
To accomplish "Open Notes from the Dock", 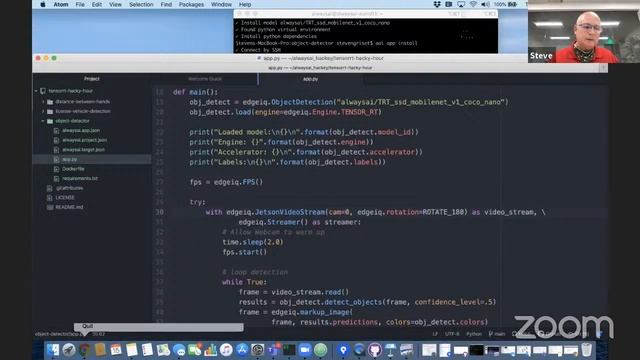I will tap(132, 350).
